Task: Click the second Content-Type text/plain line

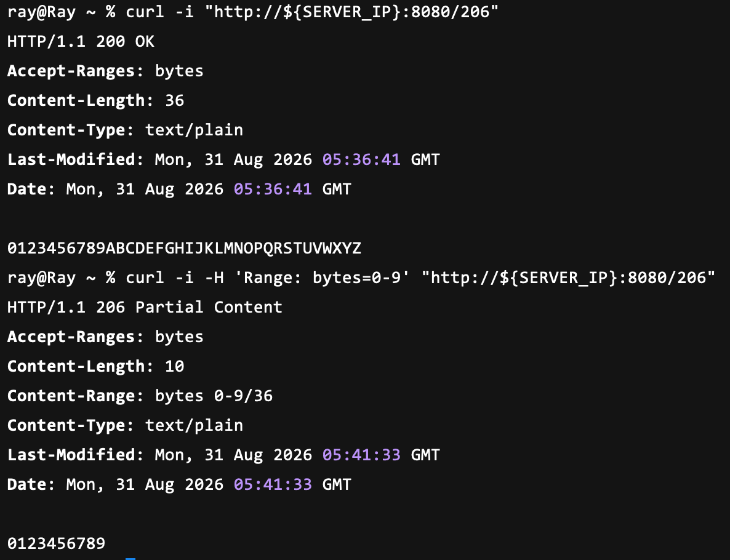Action: [125, 425]
